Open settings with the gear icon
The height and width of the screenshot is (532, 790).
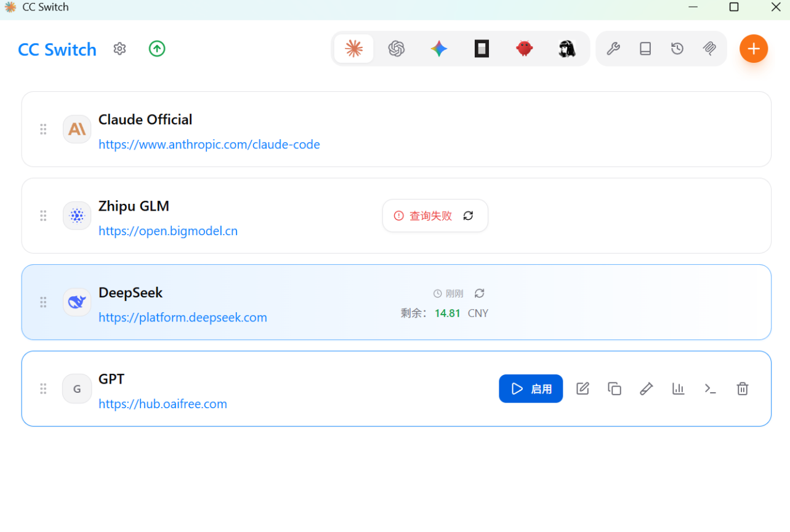pyautogui.click(x=119, y=49)
